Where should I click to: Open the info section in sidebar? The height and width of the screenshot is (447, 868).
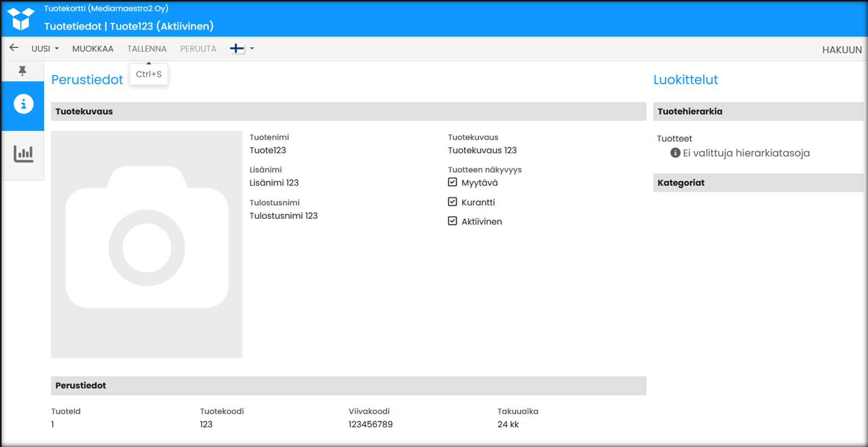pos(23,104)
